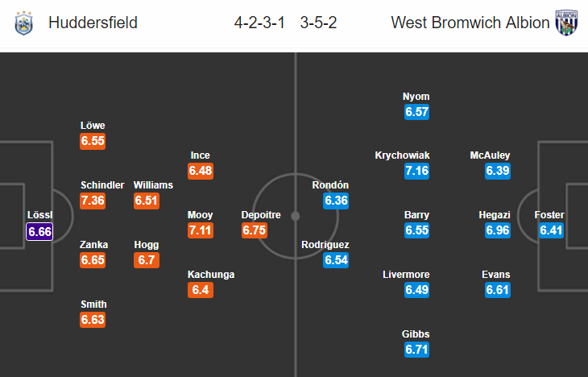The height and width of the screenshot is (377, 588).
Task: Click player name Löwe
Action: pos(93,126)
